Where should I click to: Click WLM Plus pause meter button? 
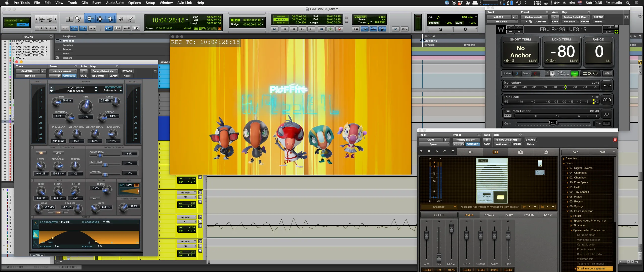[x=552, y=73]
